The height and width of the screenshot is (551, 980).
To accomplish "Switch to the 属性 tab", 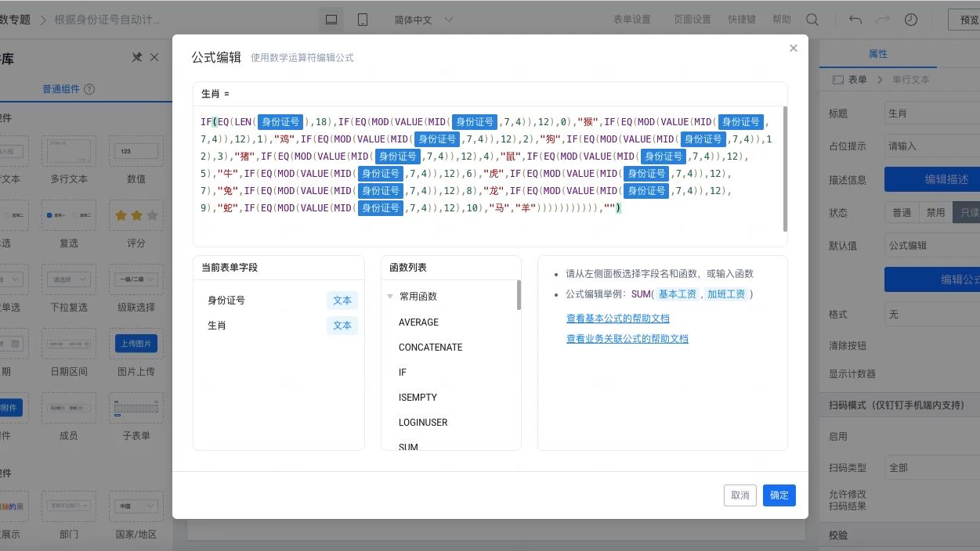I will click(877, 53).
